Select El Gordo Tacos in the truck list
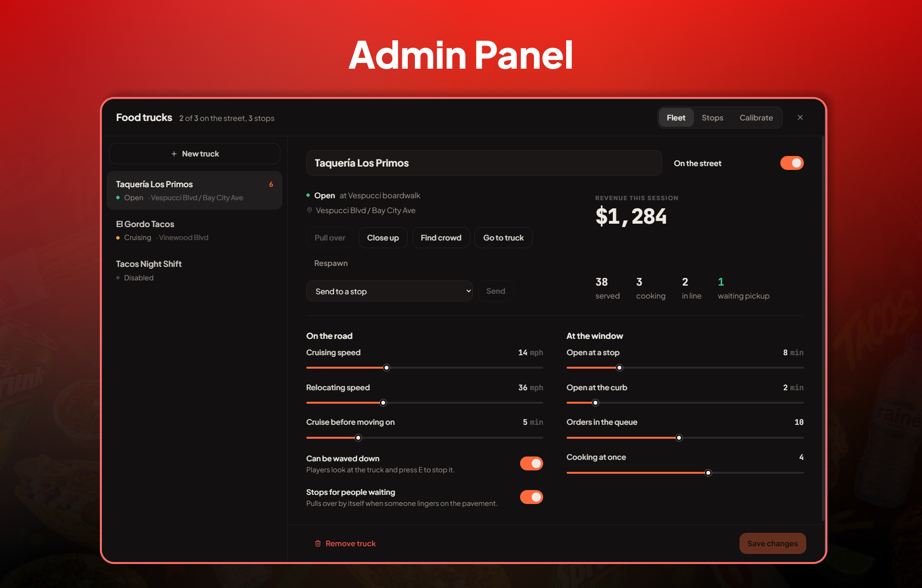 tap(194, 230)
